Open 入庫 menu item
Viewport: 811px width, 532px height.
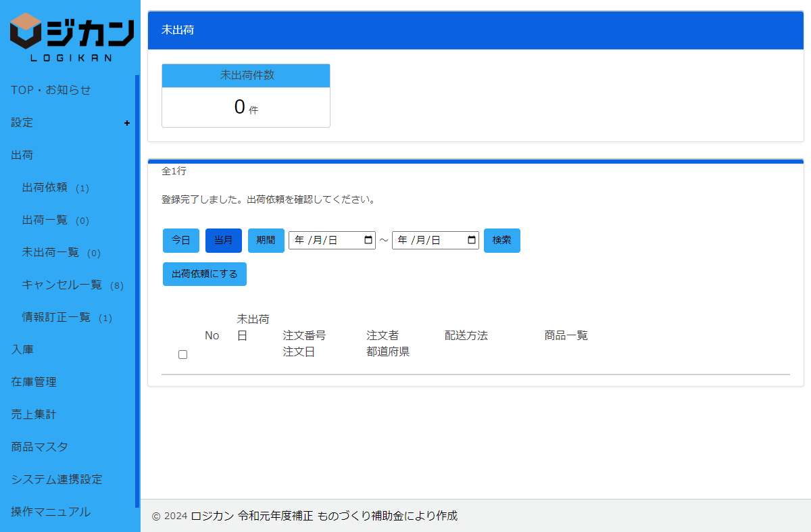pyautogui.click(x=22, y=349)
